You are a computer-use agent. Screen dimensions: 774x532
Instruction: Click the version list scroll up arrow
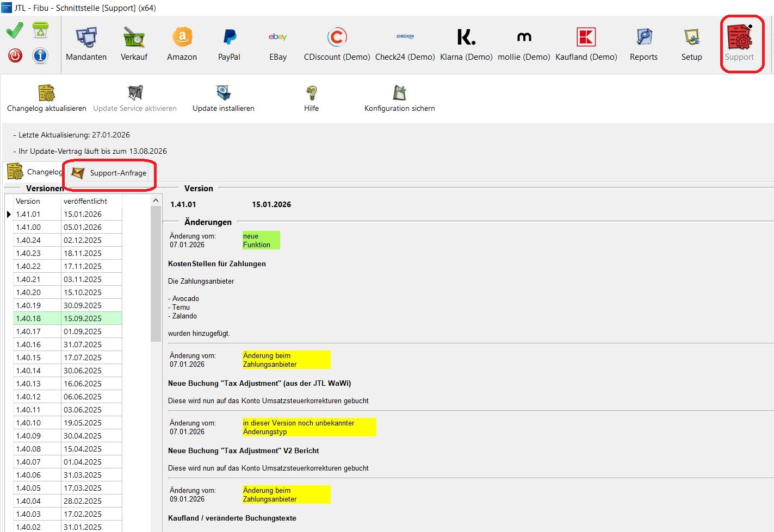[156, 201]
